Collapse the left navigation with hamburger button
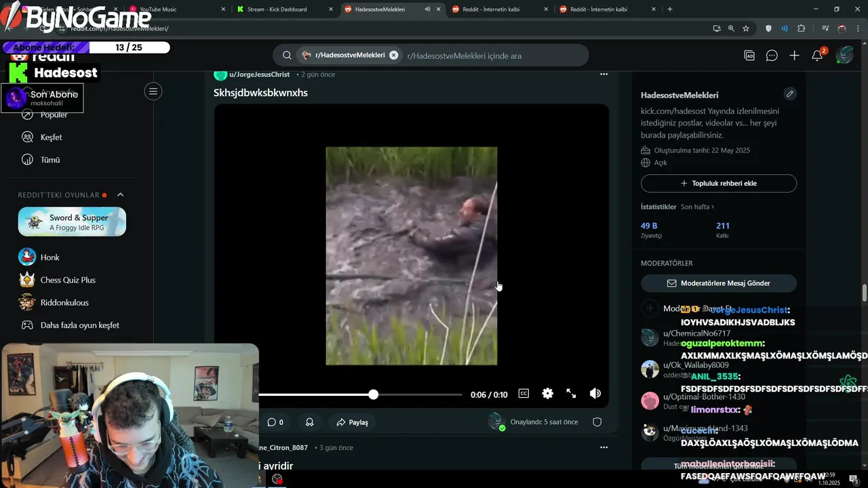The height and width of the screenshot is (488, 868). (x=153, y=91)
